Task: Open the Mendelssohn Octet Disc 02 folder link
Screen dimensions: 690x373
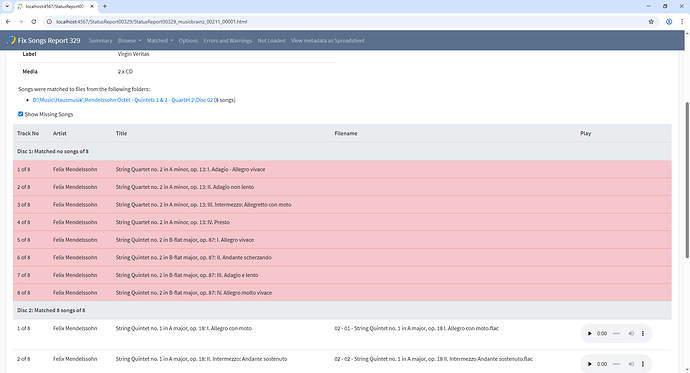Action: [x=122, y=100]
